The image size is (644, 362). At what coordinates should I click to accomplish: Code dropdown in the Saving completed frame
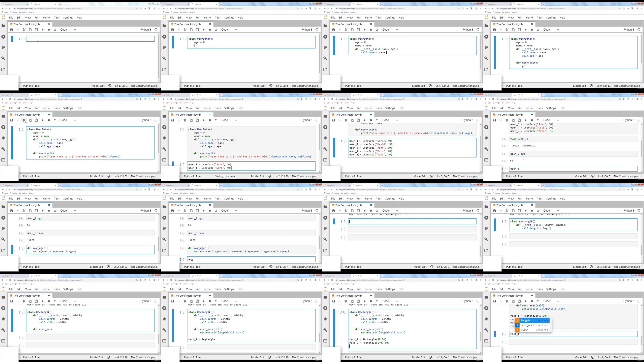pos(229,120)
